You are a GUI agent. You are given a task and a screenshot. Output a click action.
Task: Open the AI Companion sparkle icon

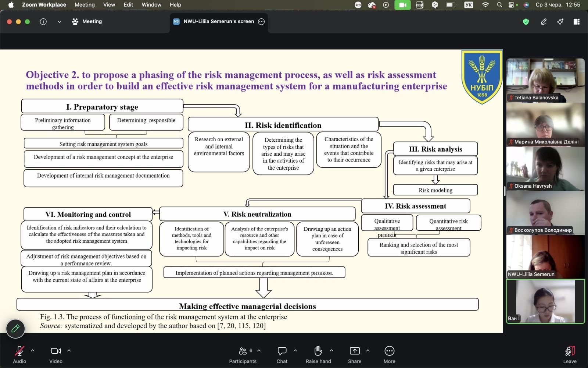(x=560, y=22)
